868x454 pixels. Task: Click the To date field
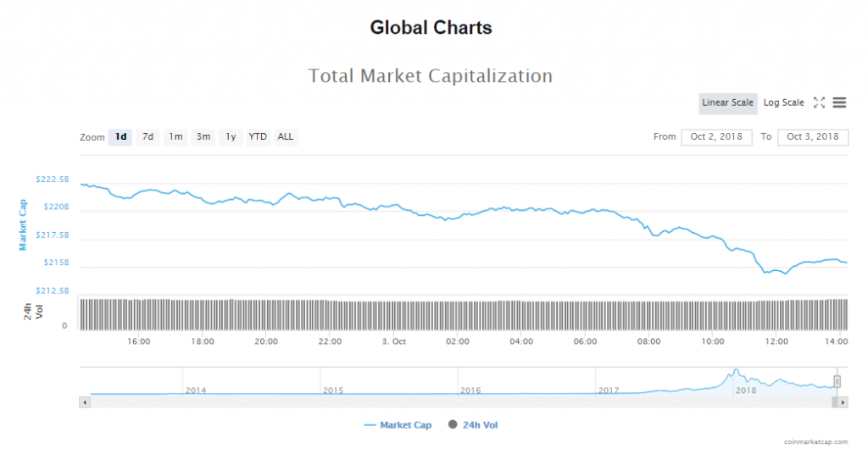coord(812,137)
